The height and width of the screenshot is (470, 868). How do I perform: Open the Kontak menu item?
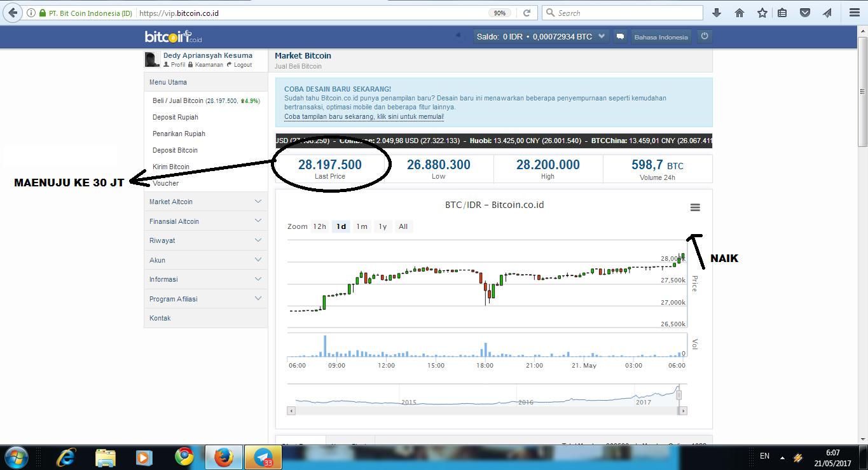(205, 318)
